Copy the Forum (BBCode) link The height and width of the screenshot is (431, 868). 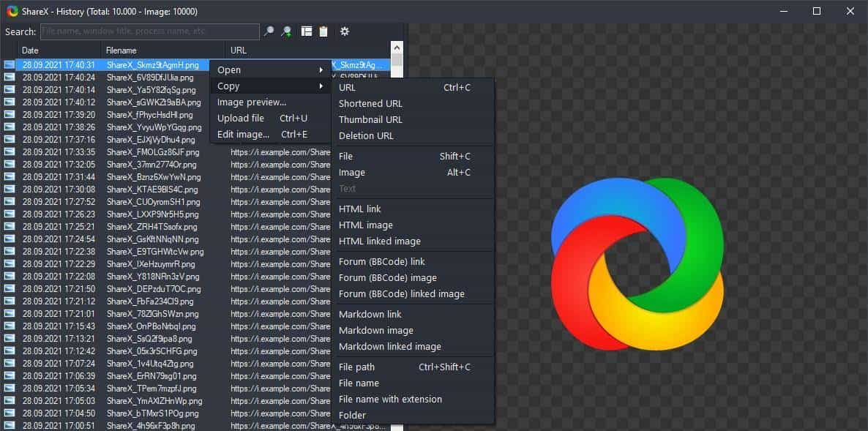coord(381,262)
